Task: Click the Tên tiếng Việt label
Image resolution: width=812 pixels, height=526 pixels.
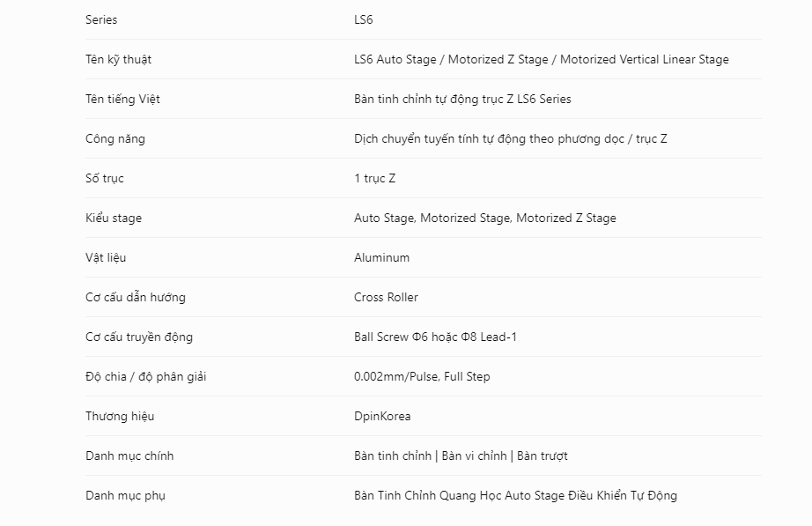Action: (122, 99)
